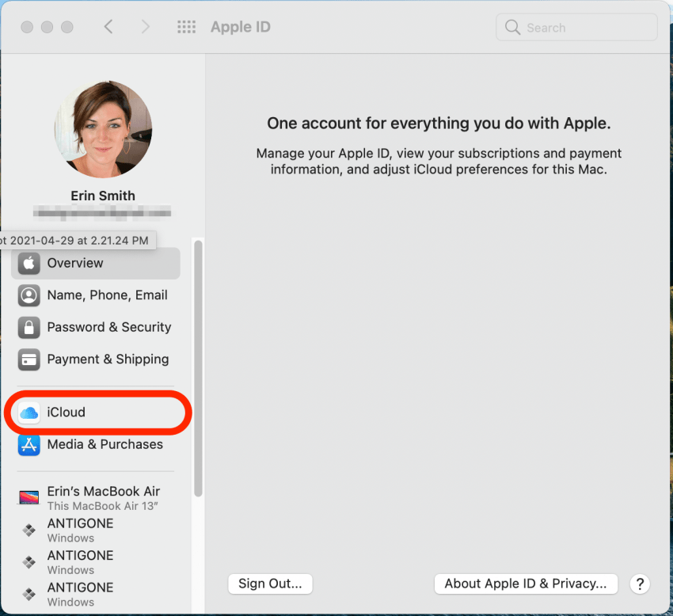673x616 pixels.
Task: Click the Erin Smith account name
Action: (x=103, y=196)
